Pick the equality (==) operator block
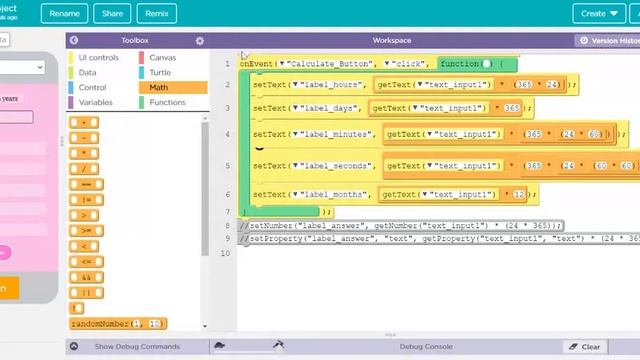The height and width of the screenshot is (360, 640). 86,184
